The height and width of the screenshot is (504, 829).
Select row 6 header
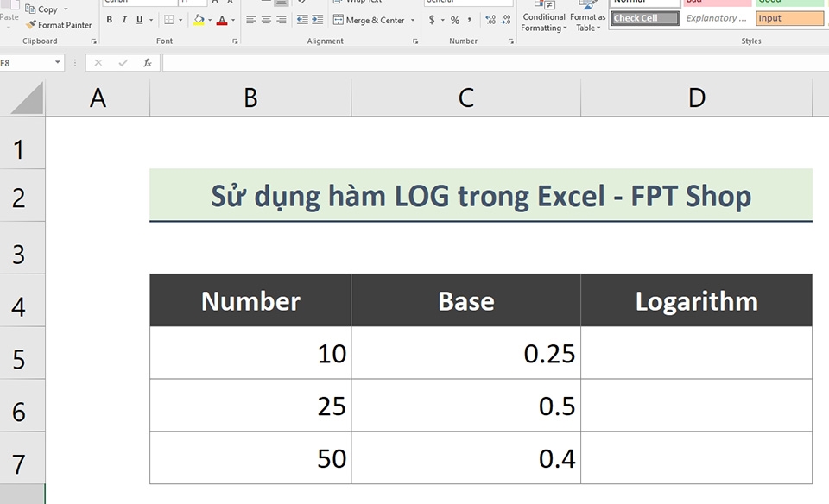[22, 406]
